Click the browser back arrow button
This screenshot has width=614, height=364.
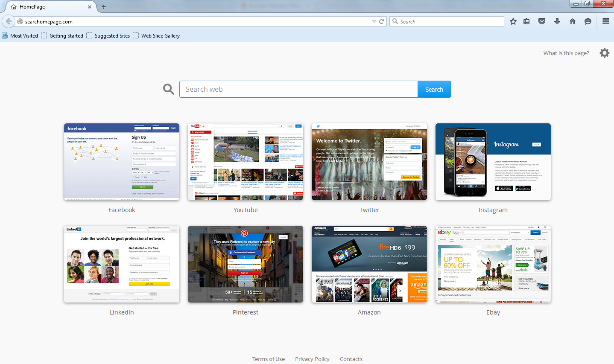point(8,21)
